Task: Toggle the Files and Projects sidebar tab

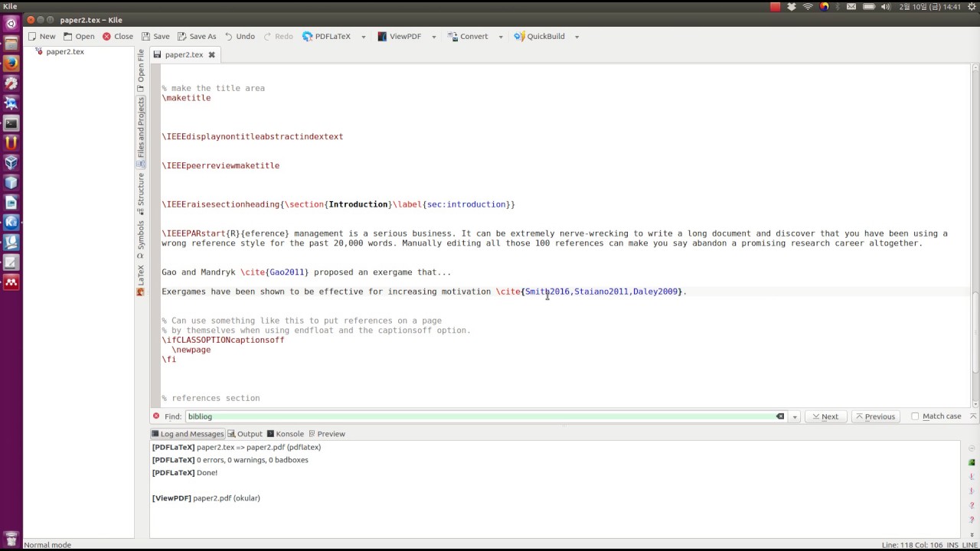Action: pos(141,132)
